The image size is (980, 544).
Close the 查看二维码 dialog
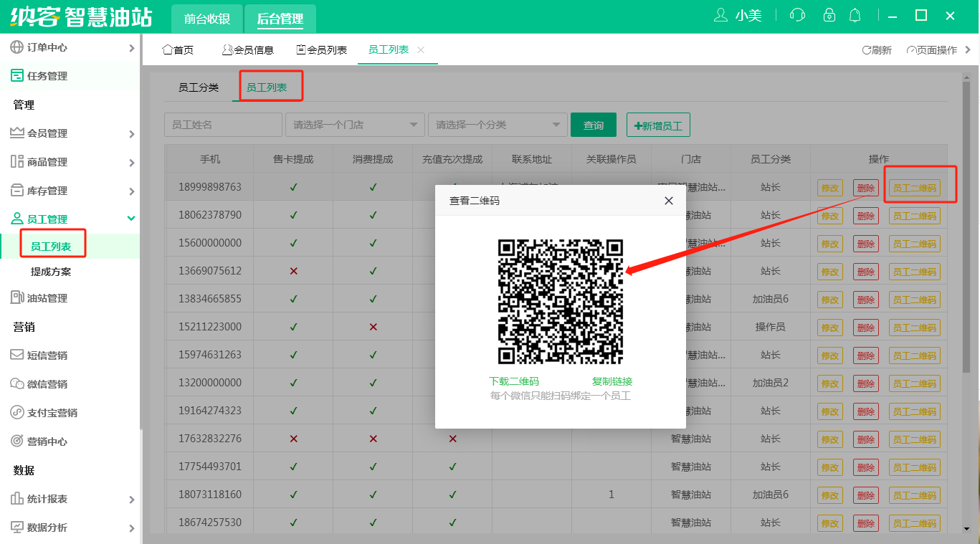point(669,201)
